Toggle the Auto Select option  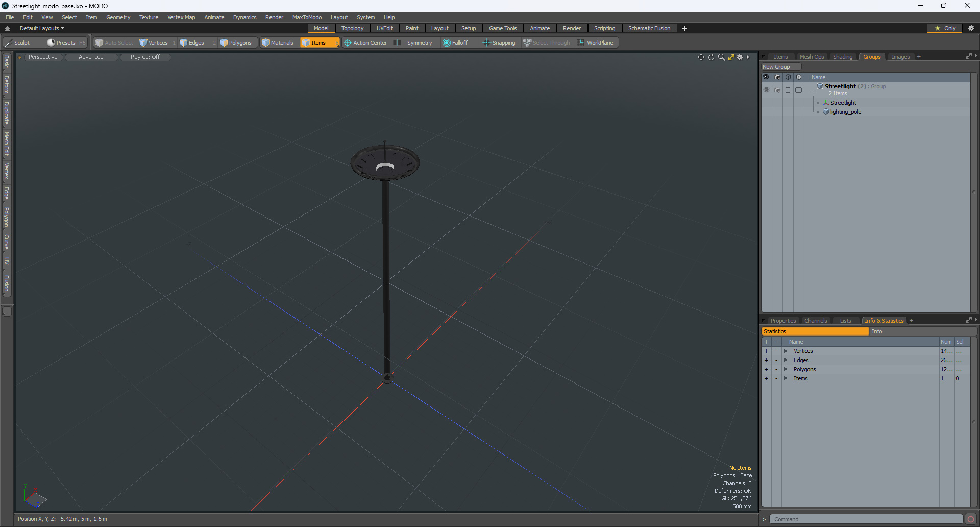point(114,43)
